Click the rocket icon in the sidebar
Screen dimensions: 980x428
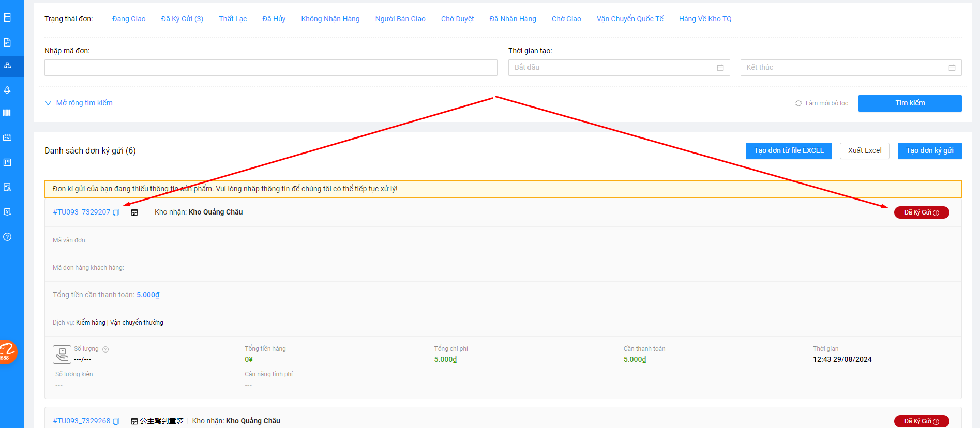[7, 90]
